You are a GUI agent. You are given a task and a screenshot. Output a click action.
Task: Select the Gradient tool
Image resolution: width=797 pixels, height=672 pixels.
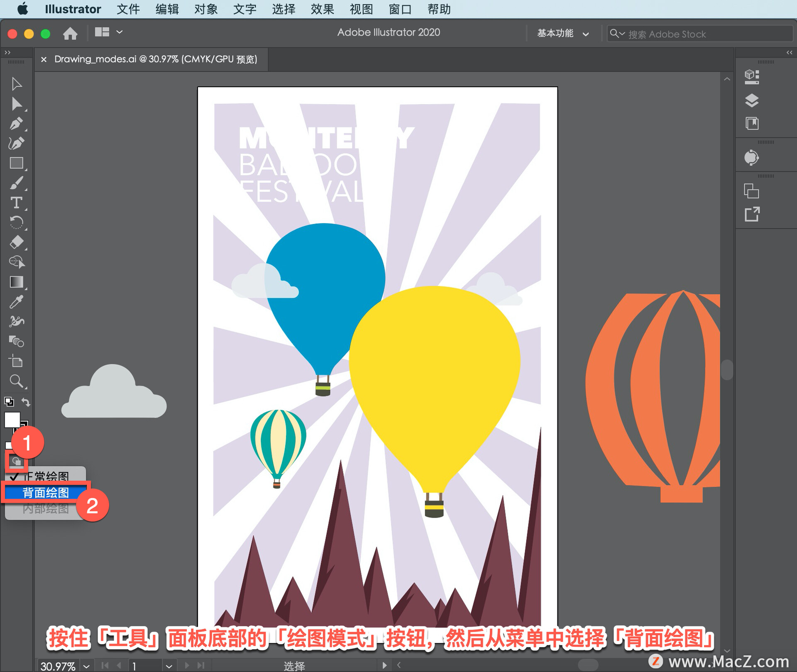click(x=16, y=282)
